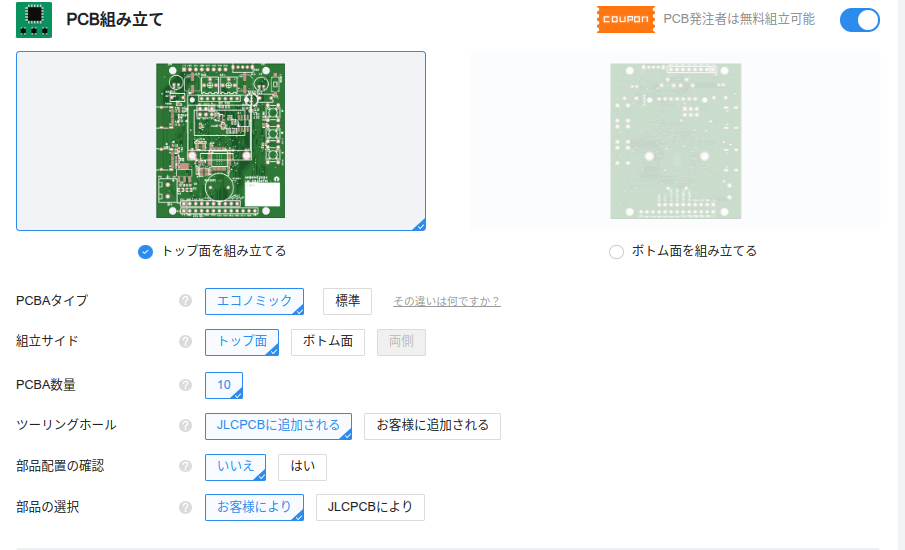Select はい for parts placement confirmation
The width and height of the screenshot is (905, 550).
tap(302, 467)
